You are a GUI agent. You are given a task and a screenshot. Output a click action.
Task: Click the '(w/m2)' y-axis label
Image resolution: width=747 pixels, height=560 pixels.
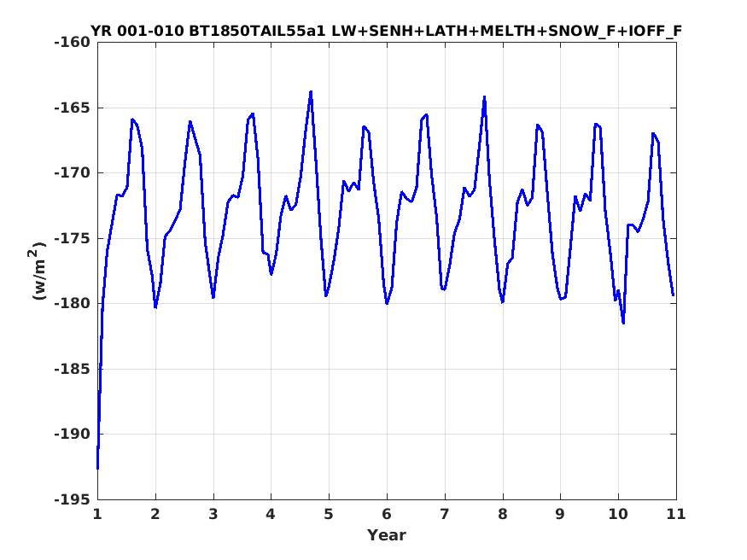[38, 271]
